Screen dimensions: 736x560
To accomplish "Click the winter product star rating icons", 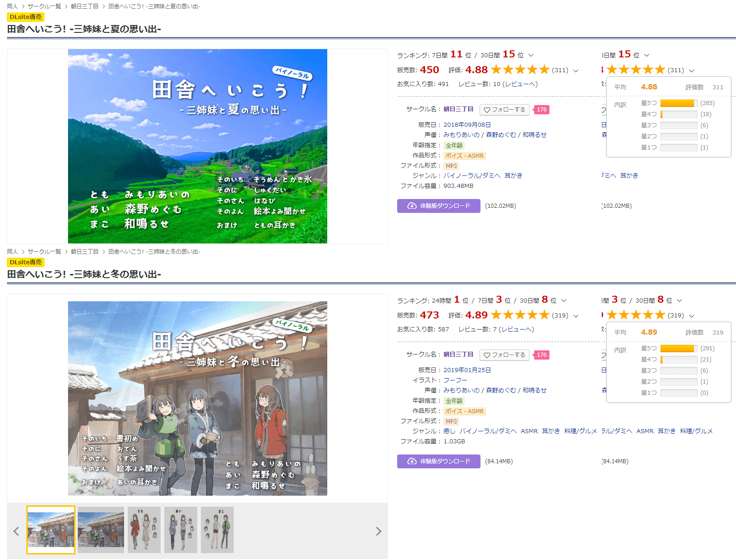I will click(520, 315).
